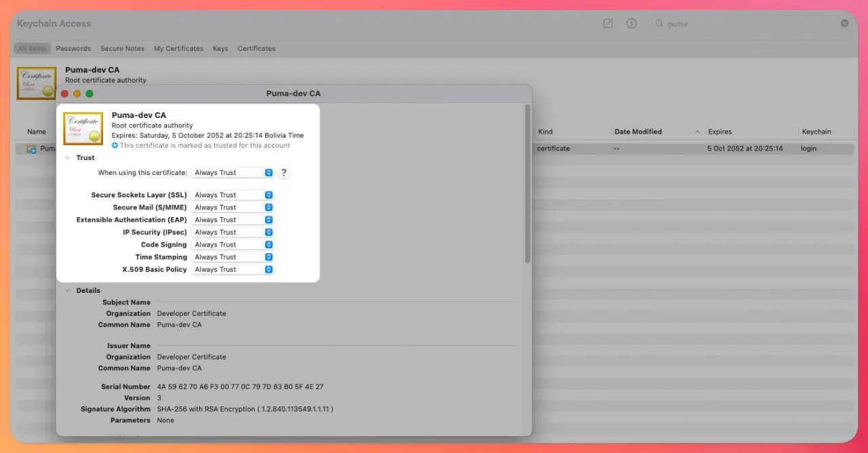
Task: Click the large certificate icon in Keychain Access header
Action: click(x=37, y=83)
